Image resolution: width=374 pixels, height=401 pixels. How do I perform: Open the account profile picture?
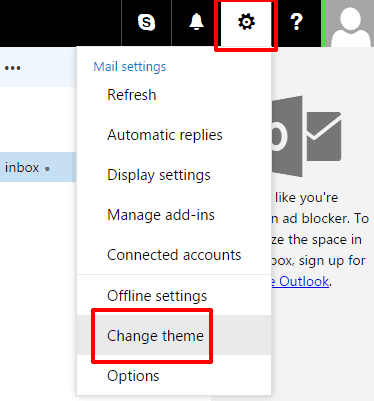[349, 23]
